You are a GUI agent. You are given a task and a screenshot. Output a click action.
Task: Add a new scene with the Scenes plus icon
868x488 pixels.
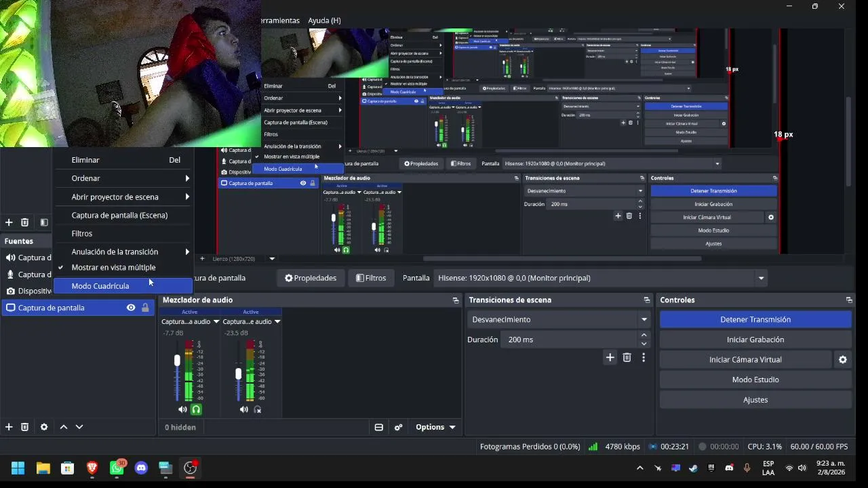click(9, 222)
